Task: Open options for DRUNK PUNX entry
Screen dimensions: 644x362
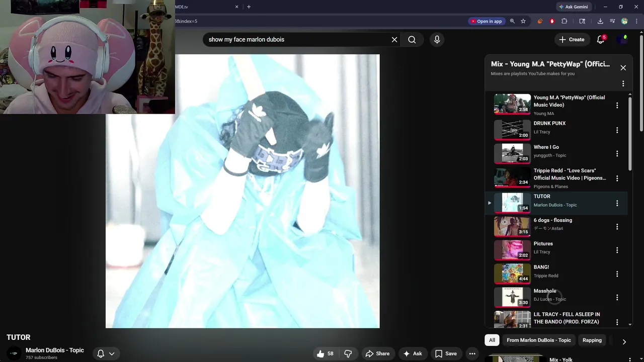Action: 617,130
